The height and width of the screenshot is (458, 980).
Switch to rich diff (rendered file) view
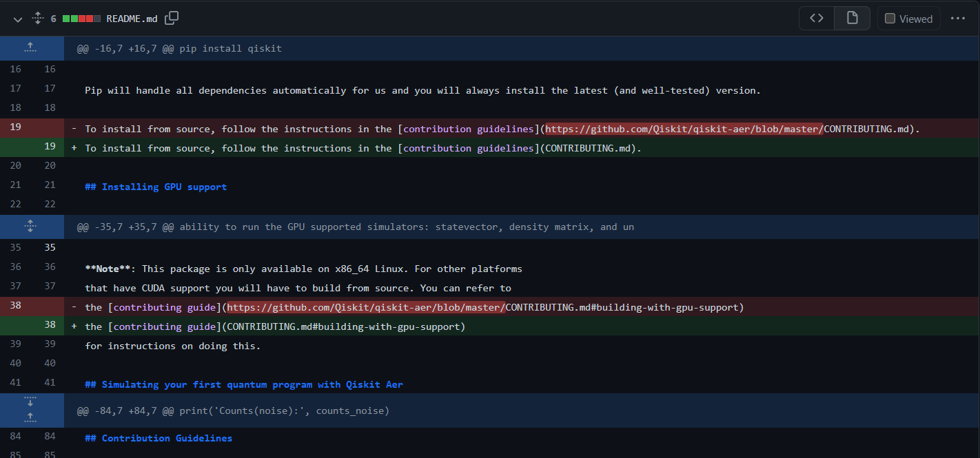[x=853, y=19]
